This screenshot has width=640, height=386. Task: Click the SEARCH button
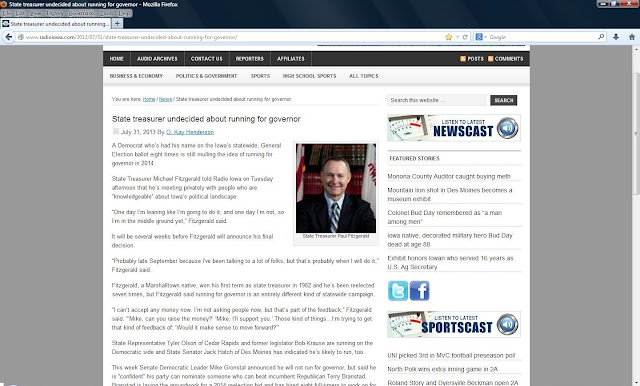504,100
